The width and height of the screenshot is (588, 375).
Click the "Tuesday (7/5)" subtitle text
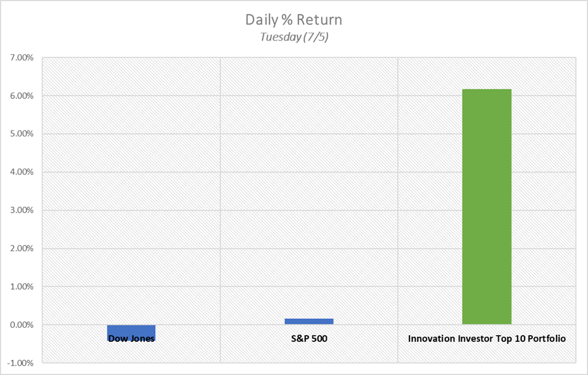[294, 37]
